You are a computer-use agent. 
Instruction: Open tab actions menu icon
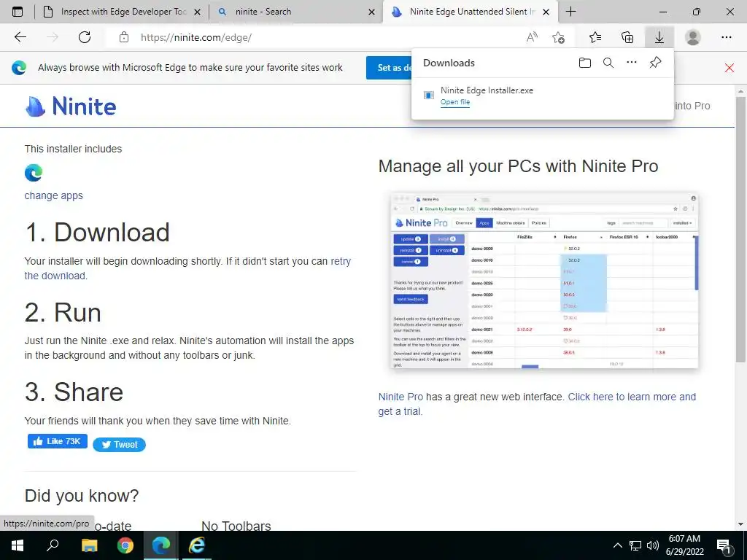click(18, 12)
